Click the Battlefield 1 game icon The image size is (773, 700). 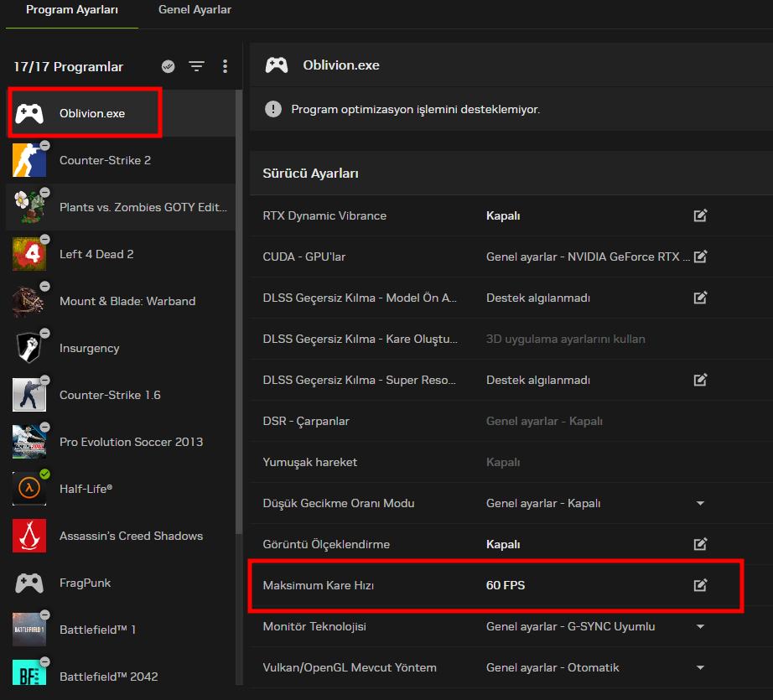29,630
